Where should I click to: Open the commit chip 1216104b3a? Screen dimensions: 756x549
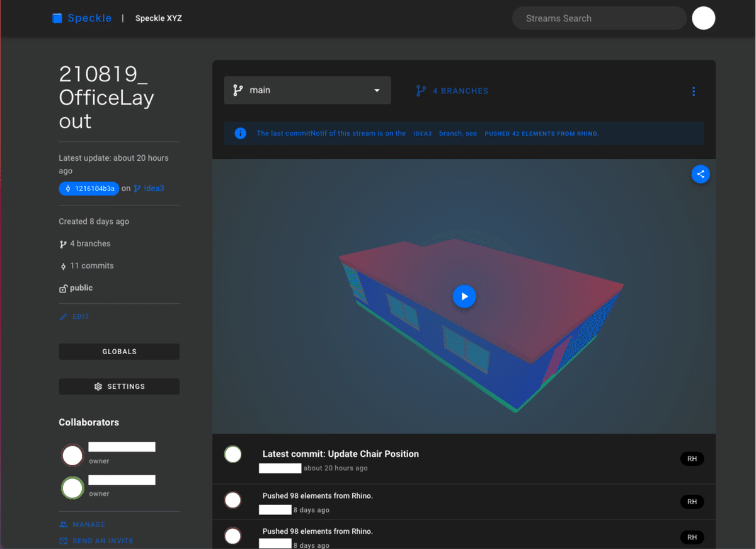point(89,188)
